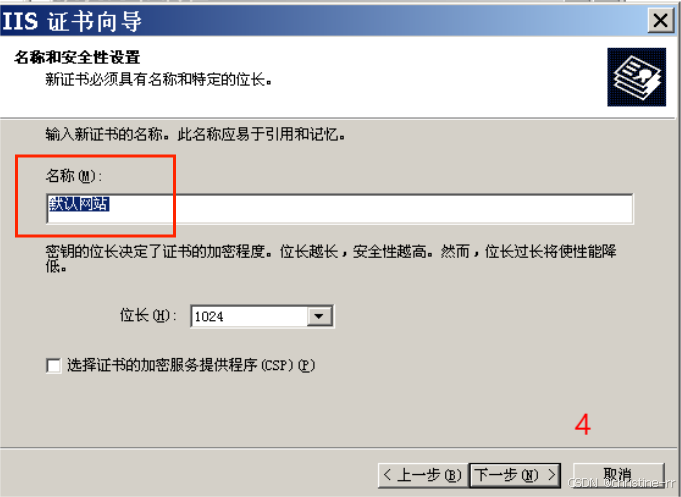Screen dimensions: 681x497
Task: Go back with the 上一步(B) button
Action: click(x=423, y=475)
